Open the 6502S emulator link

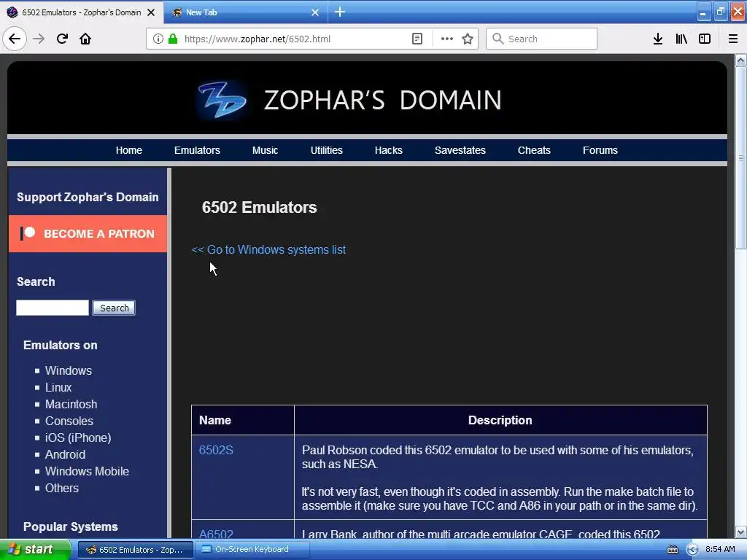pyautogui.click(x=216, y=450)
